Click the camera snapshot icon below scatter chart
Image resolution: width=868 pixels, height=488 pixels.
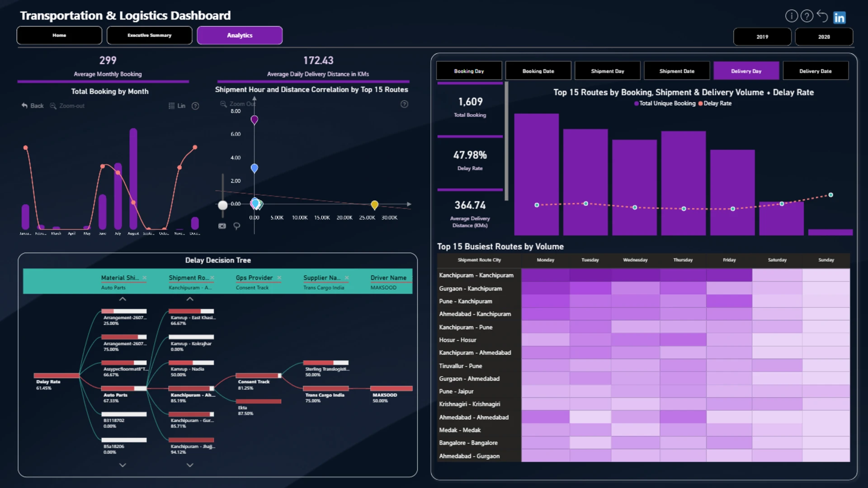pyautogui.click(x=222, y=226)
